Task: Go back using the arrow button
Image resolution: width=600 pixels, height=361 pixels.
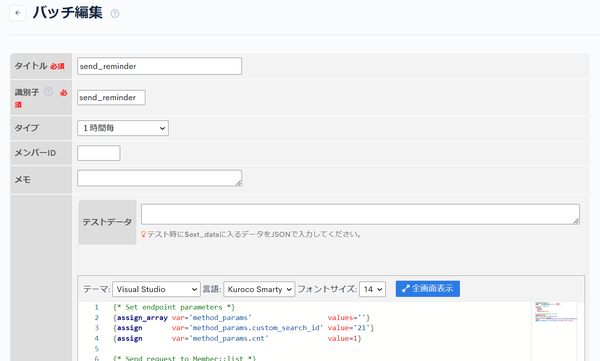Action: point(18,13)
